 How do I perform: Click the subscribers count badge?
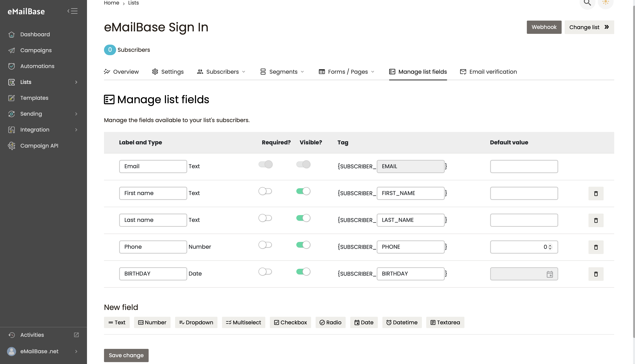[x=110, y=50]
